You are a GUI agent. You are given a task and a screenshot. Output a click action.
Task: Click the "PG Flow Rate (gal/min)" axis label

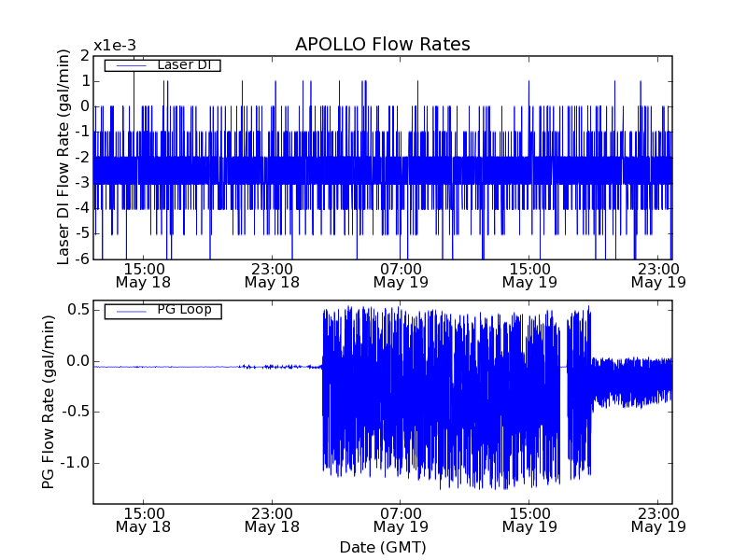49,401
